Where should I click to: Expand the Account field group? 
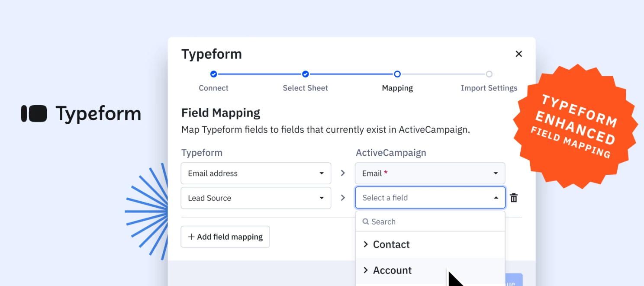pyautogui.click(x=366, y=270)
